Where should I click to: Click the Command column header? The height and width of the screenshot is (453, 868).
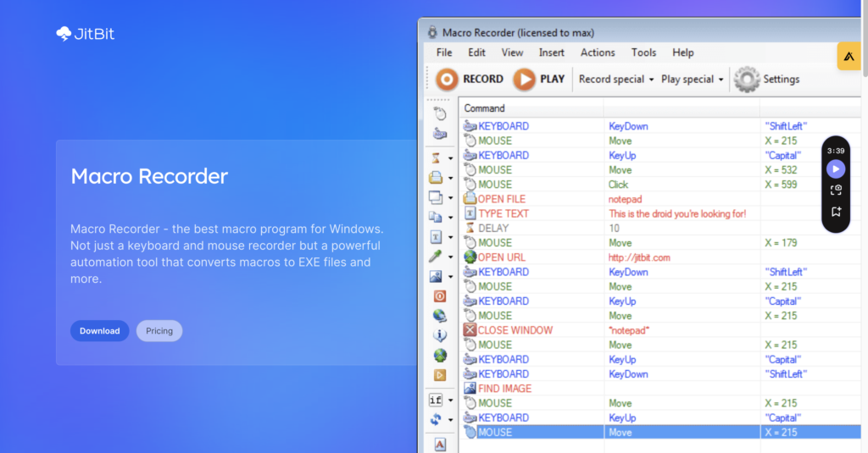pyautogui.click(x=531, y=108)
